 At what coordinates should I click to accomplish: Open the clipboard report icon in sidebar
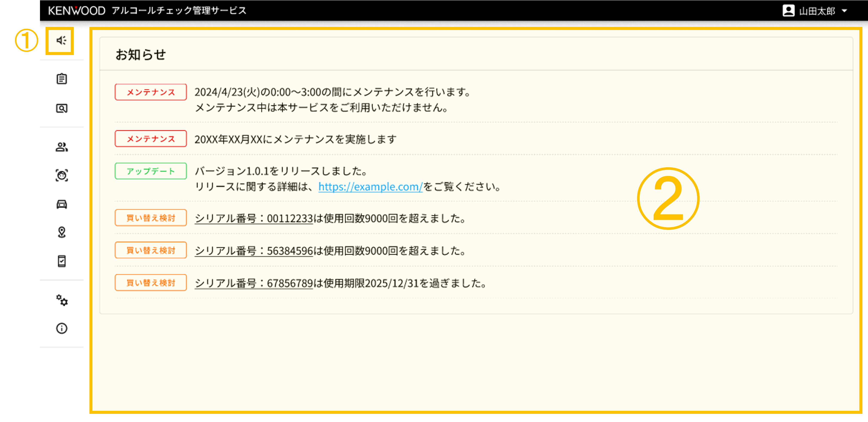(62, 79)
